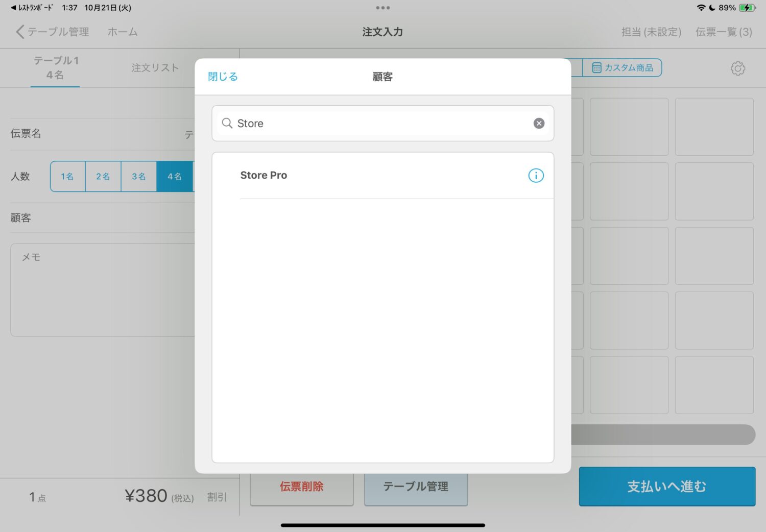The height and width of the screenshot is (532, 766).
Task: Select the テーブル1 4名 tab
Action: pos(55,68)
